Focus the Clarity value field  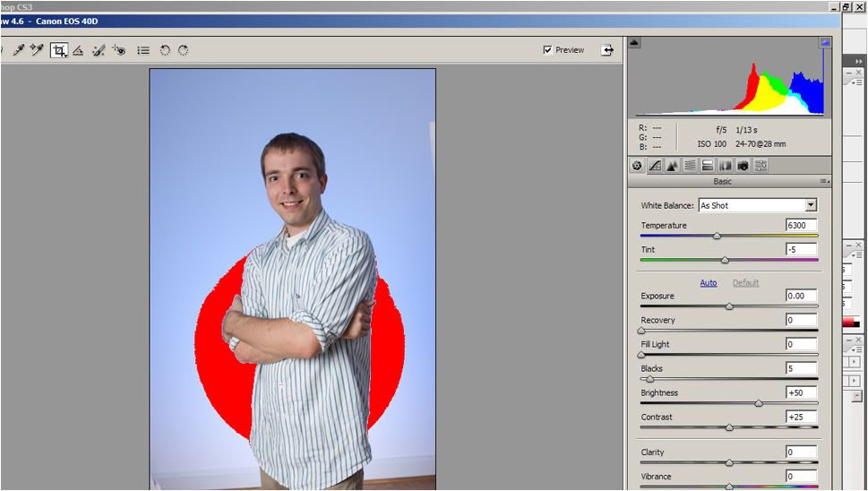pos(801,452)
